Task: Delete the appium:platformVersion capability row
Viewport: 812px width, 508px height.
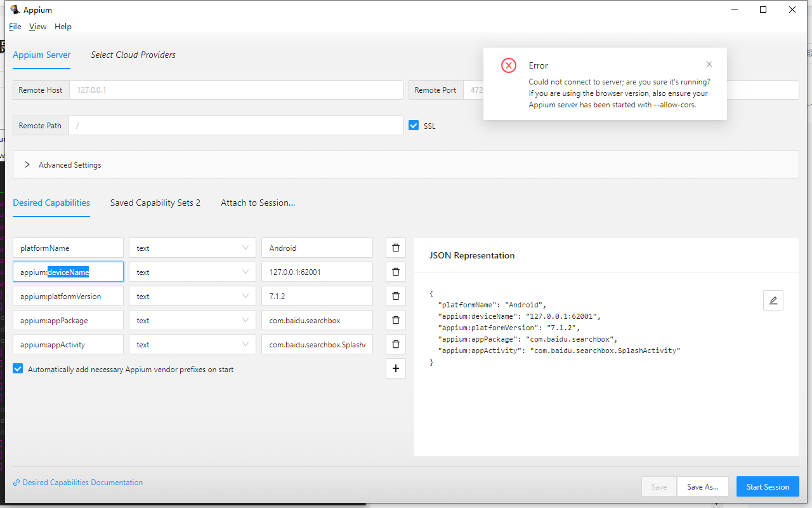Action: point(395,296)
